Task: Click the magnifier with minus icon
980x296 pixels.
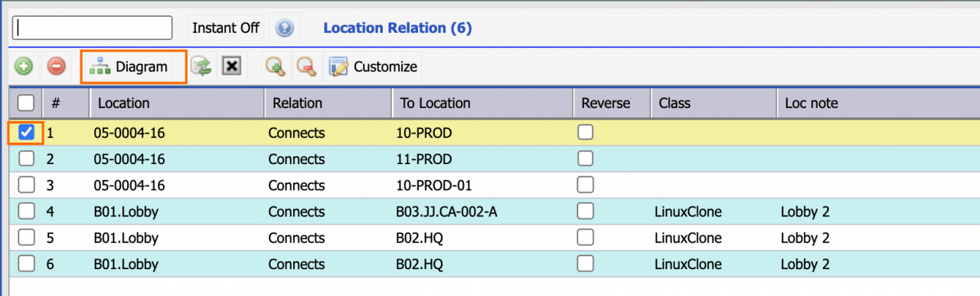Action: pos(306,67)
